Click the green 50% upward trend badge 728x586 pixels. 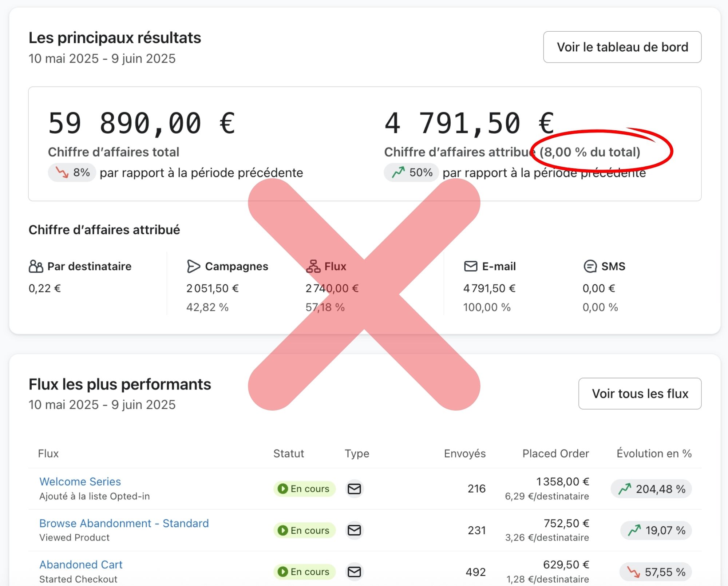(411, 173)
